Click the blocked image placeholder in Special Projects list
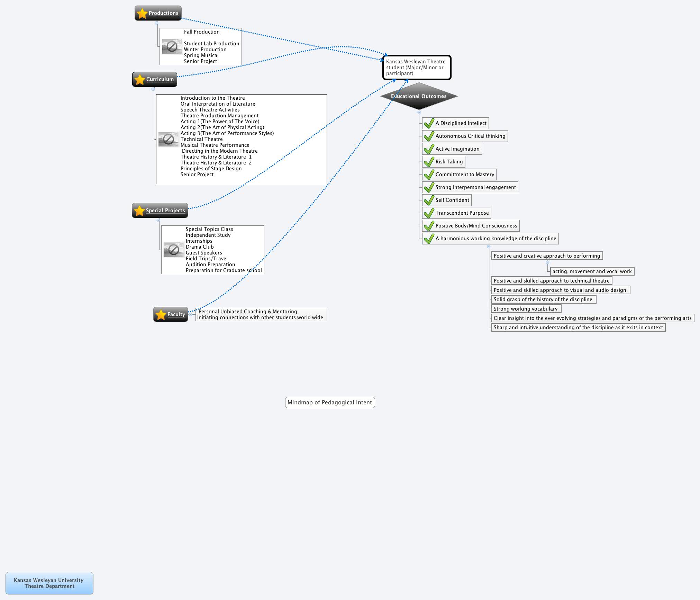The height and width of the screenshot is (600, 700). click(x=174, y=250)
